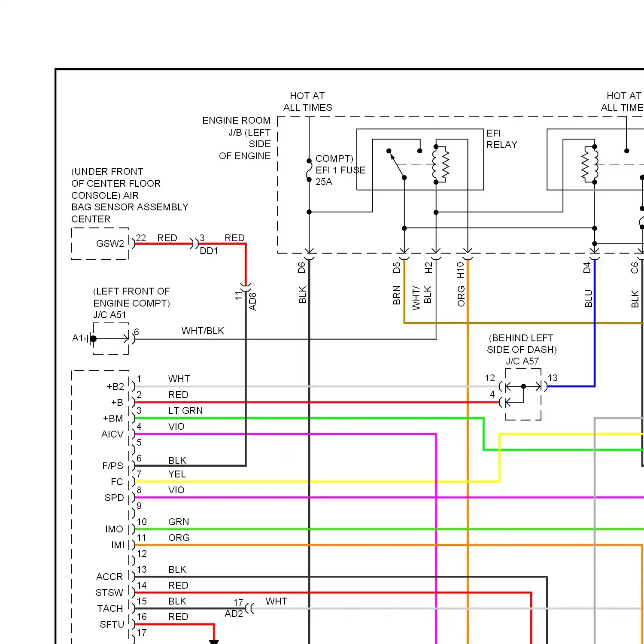Click the 'SFTU' terminal label
This screenshot has width=644, height=644.
112,624
